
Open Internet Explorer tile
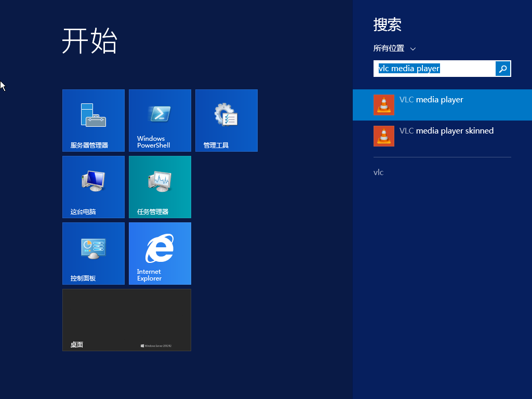(159, 253)
